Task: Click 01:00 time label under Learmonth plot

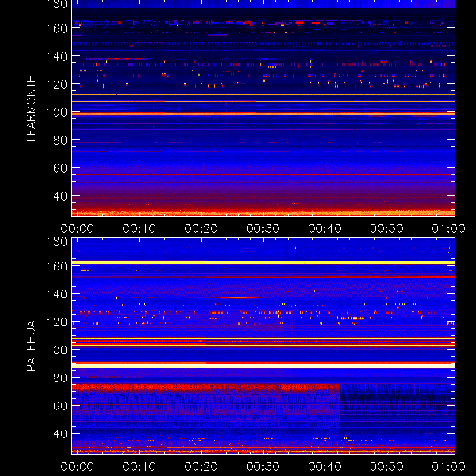Action: pos(449,228)
